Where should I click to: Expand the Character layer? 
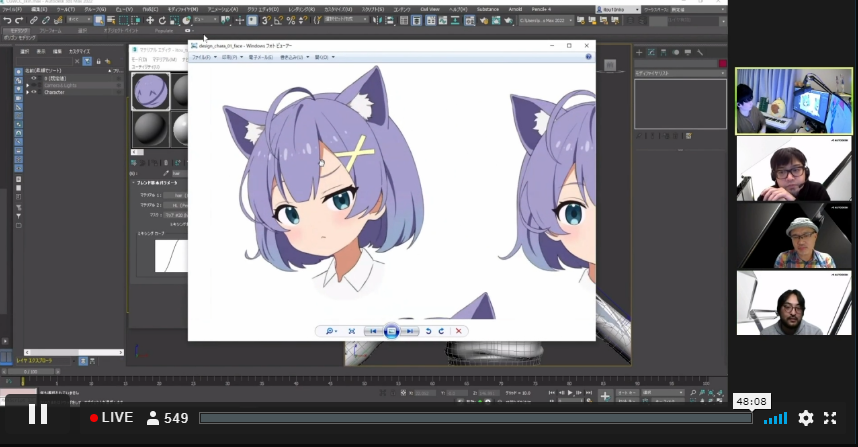pos(27,92)
